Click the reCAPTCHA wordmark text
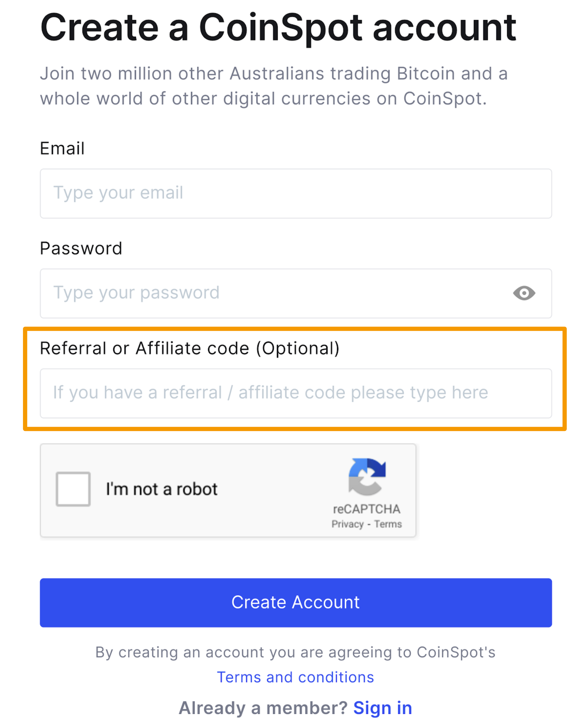The height and width of the screenshot is (728, 583). 367,509
